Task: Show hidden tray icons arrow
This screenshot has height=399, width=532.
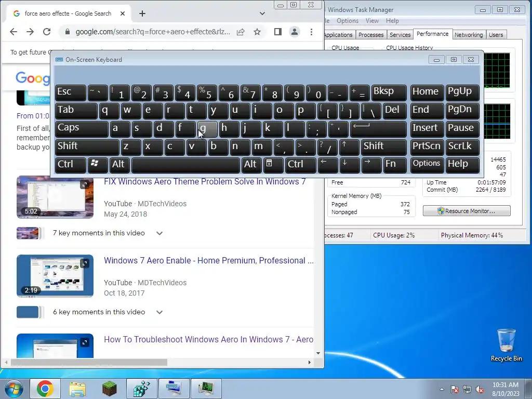Action: [x=442, y=389]
